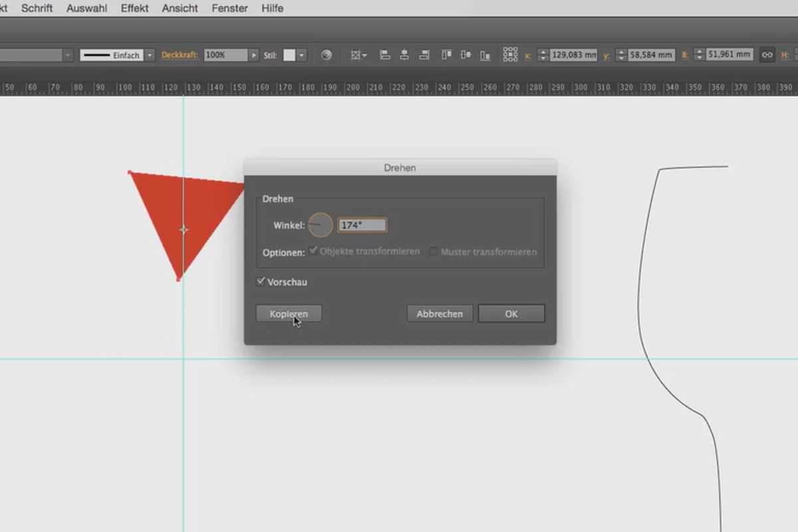Click the recolor artwork wheel icon
Viewport: 798px width, 532px height.
click(326, 55)
